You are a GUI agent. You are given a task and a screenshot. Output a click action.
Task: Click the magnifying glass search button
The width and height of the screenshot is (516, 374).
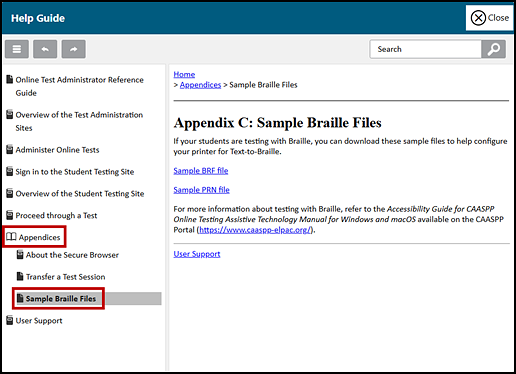[493, 49]
